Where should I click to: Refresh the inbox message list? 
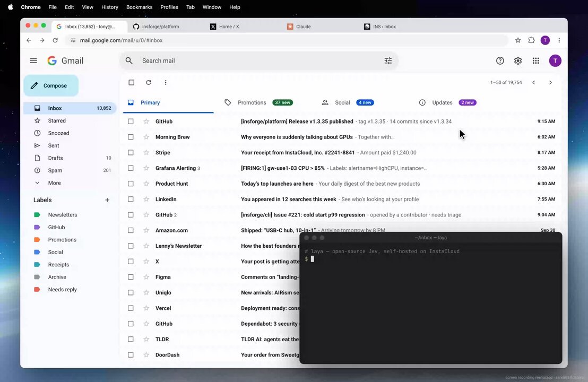click(149, 82)
